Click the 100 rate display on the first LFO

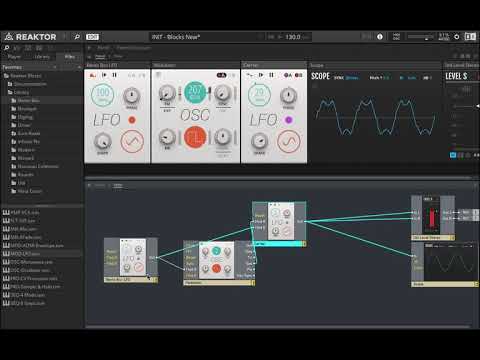[x=102, y=95]
